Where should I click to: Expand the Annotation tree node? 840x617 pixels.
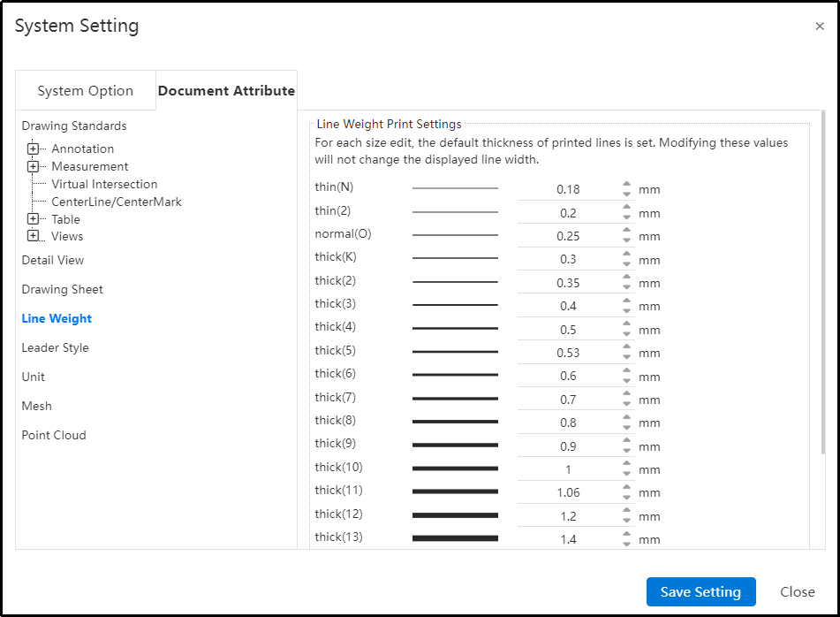(33, 149)
